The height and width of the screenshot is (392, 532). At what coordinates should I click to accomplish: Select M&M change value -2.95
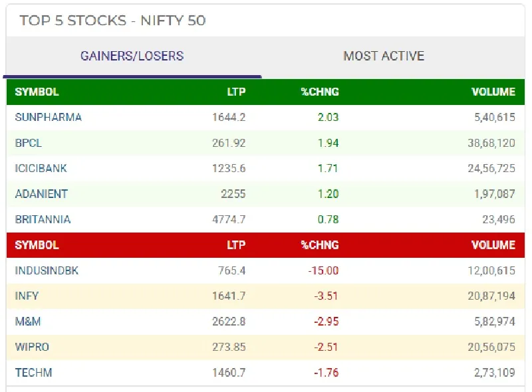tap(327, 322)
